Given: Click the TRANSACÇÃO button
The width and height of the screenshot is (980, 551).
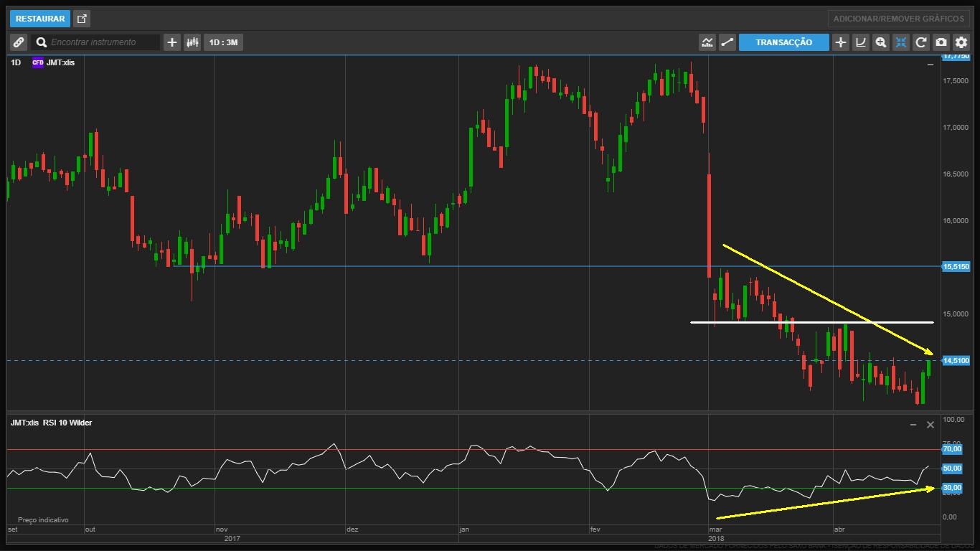Looking at the screenshot, I should (784, 42).
